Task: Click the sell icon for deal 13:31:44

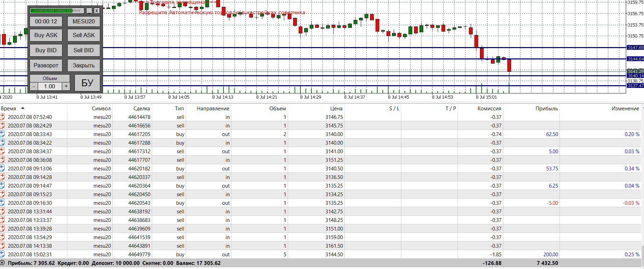Action: (2, 211)
